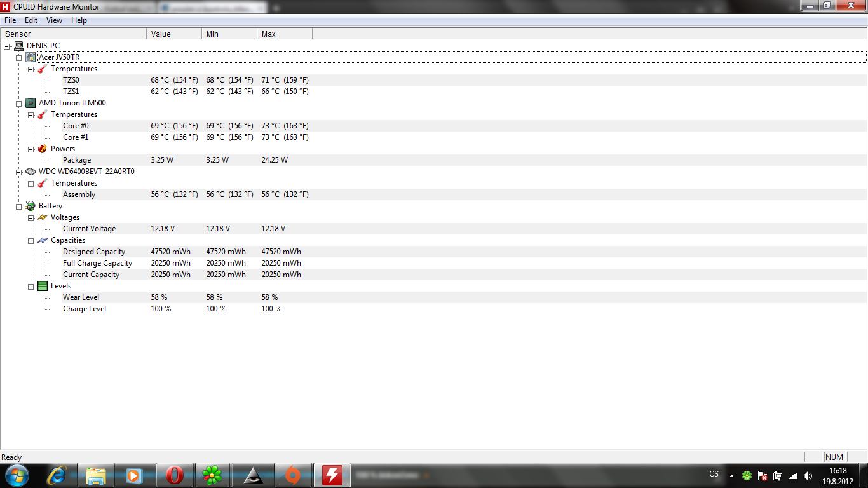Select the Core #0 row label

76,126
